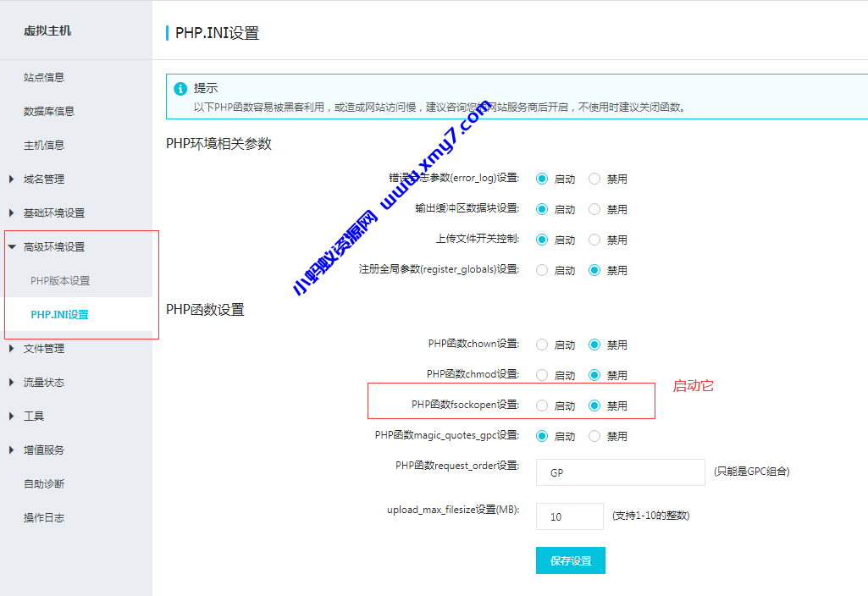The height and width of the screenshot is (596, 868).
Task: Click the 保存设置 save settings button
Action: pos(570,560)
